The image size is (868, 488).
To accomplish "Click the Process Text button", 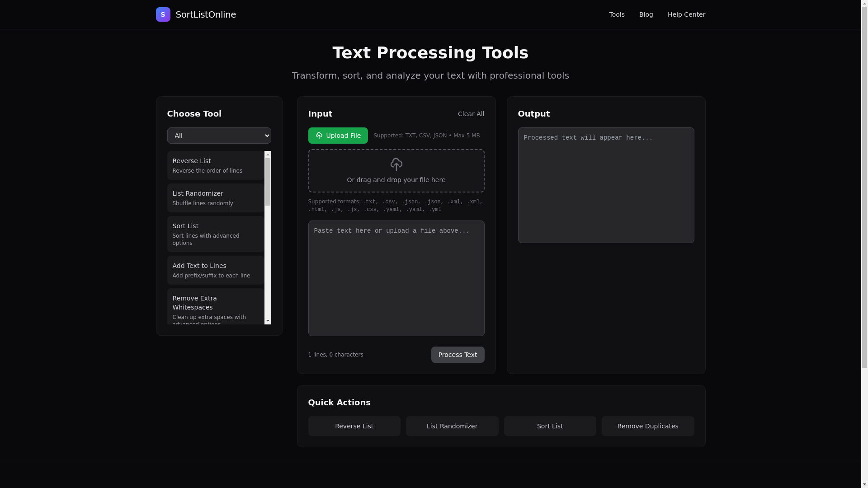I will [x=458, y=355].
